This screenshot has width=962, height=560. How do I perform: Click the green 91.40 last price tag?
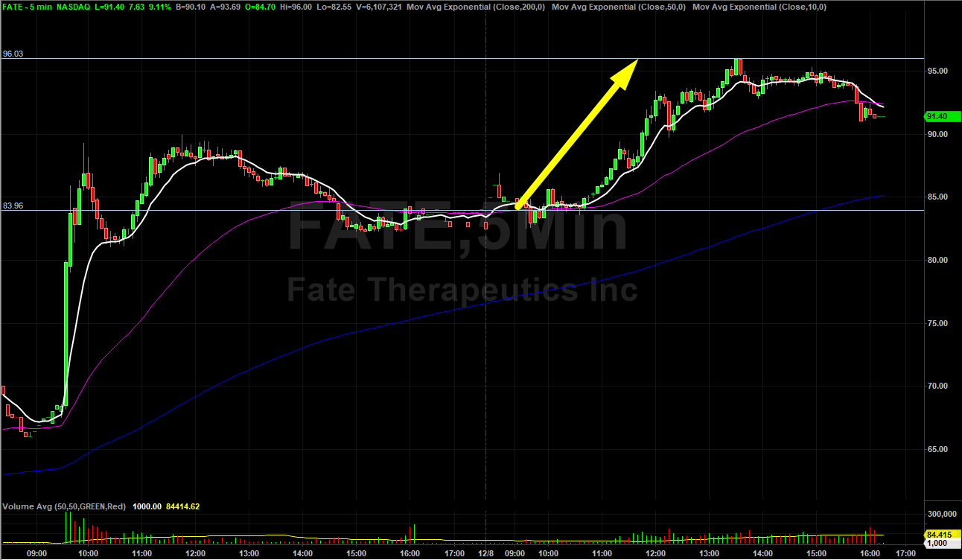point(937,116)
